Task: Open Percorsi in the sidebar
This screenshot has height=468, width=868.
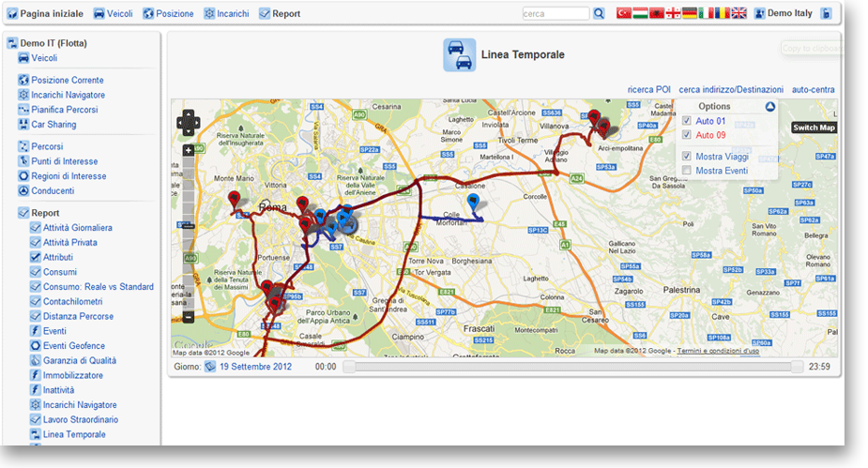Action: tap(40, 146)
